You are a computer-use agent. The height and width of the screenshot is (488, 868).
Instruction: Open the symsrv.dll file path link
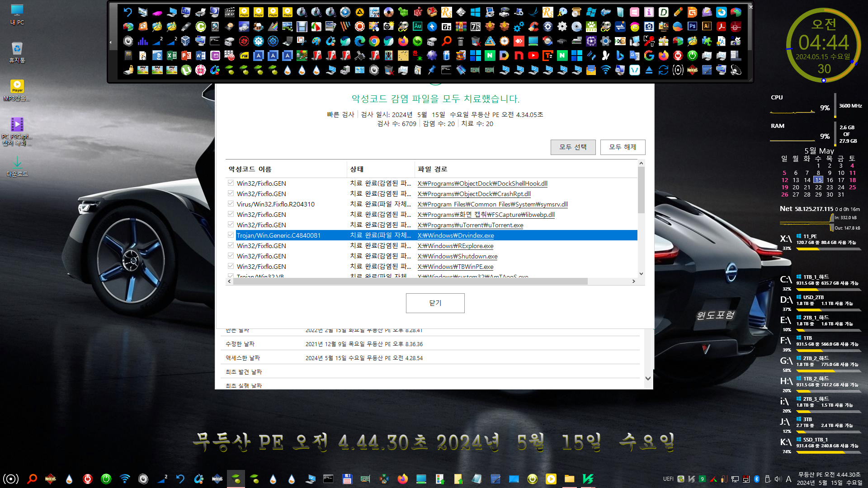click(x=493, y=204)
